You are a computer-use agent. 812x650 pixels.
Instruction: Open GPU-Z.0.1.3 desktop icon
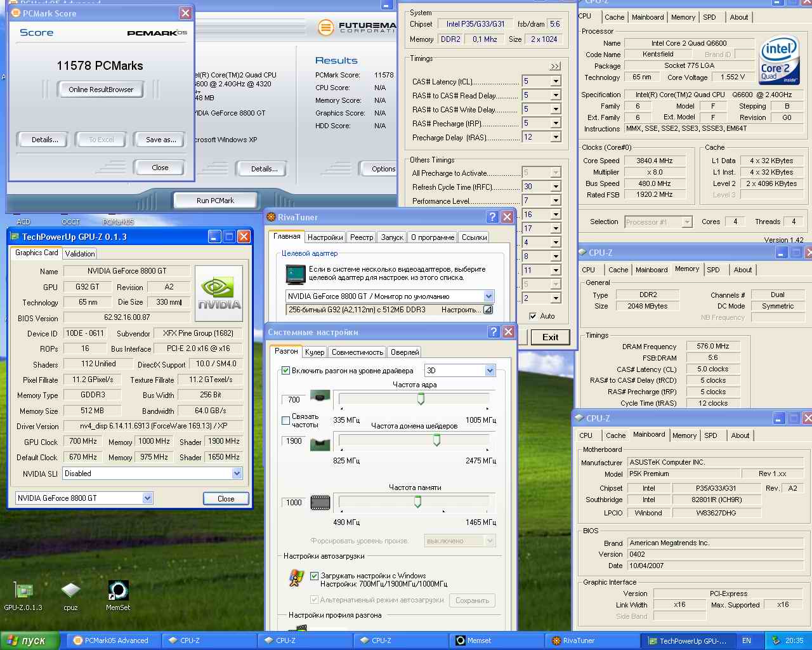tap(23, 591)
